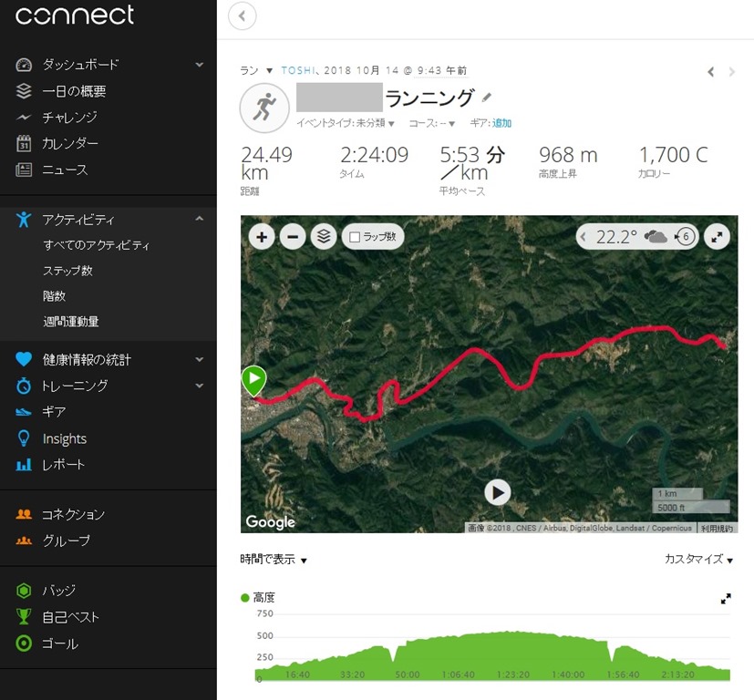Enable the ラップ数 checkbox on the map
This screenshot has width=754, height=700.
pyautogui.click(x=355, y=237)
